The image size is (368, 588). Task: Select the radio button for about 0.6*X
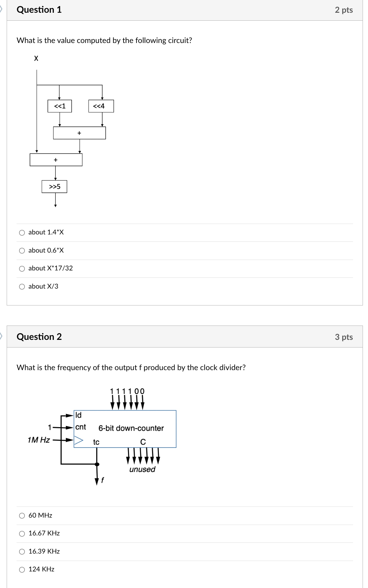point(22,251)
